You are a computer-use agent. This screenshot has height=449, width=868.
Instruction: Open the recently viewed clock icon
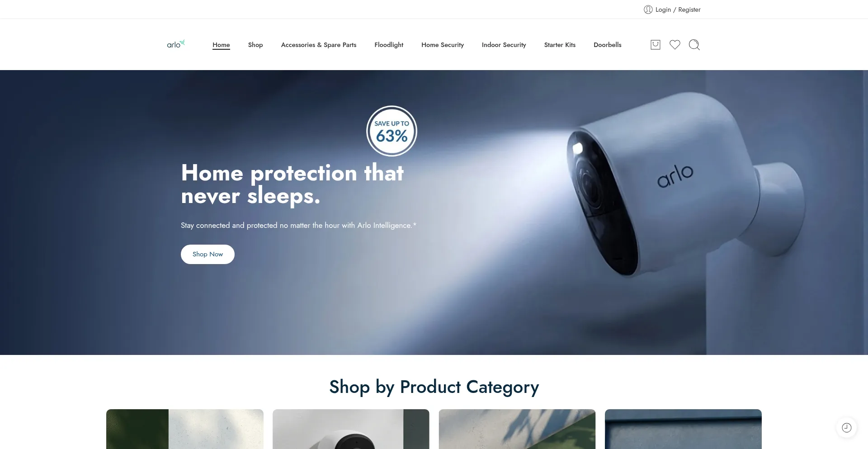(846, 427)
